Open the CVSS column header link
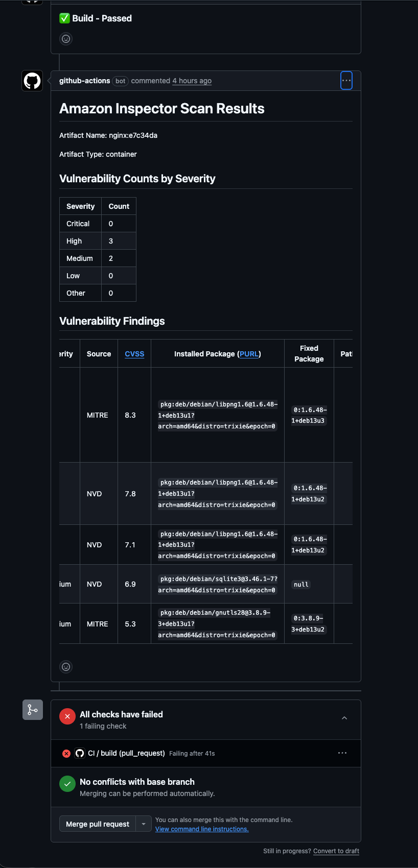418x868 pixels. 134,354
